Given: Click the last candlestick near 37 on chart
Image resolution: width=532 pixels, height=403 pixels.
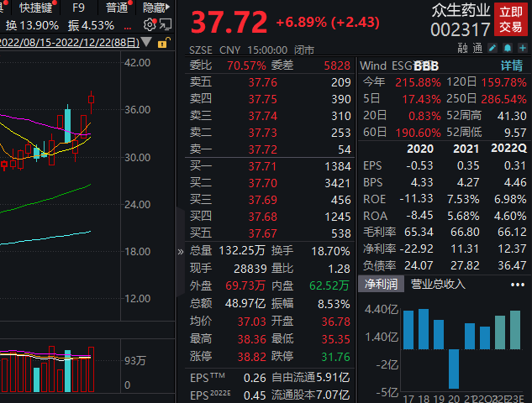Looking at the screenshot, I should [91, 100].
